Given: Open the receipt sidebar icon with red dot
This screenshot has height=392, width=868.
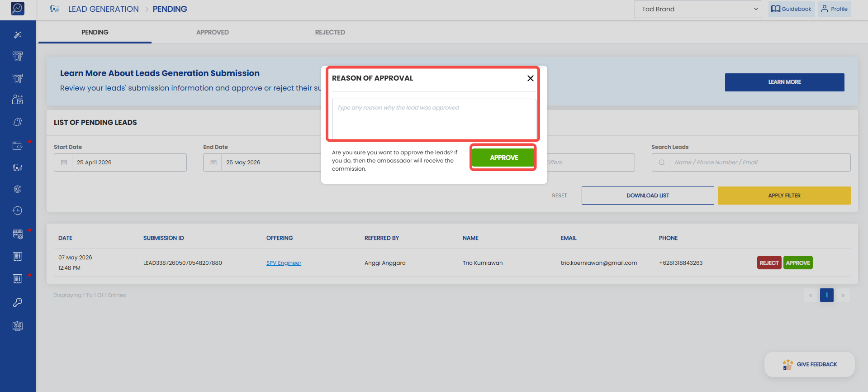Looking at the screenshot, I should coord(18,279).
